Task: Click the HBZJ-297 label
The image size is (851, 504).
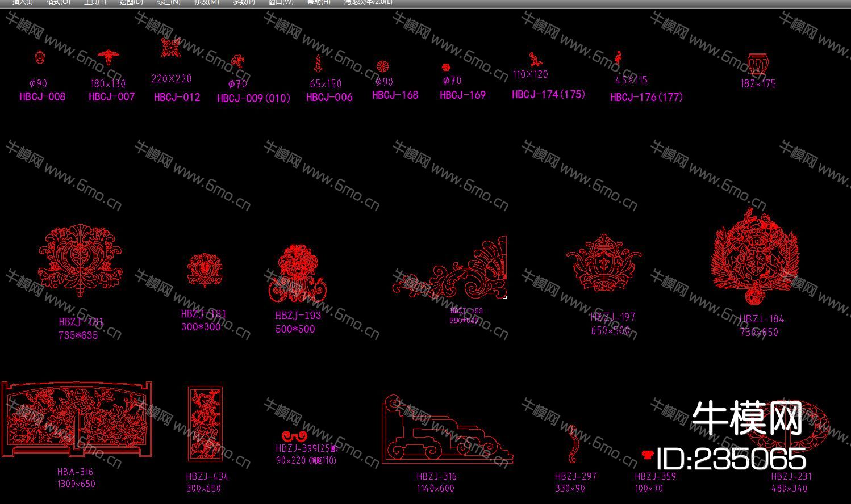Action: point(576,476)
